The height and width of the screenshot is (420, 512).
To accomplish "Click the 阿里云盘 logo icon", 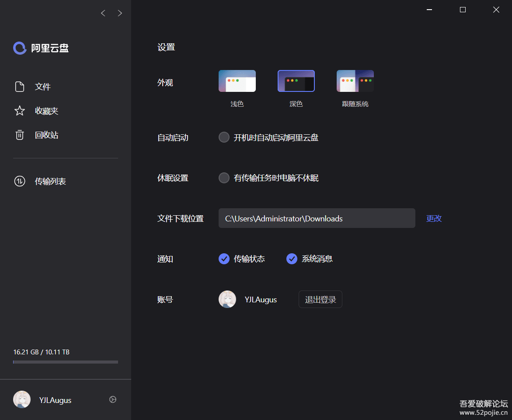I will click(20, 48).
